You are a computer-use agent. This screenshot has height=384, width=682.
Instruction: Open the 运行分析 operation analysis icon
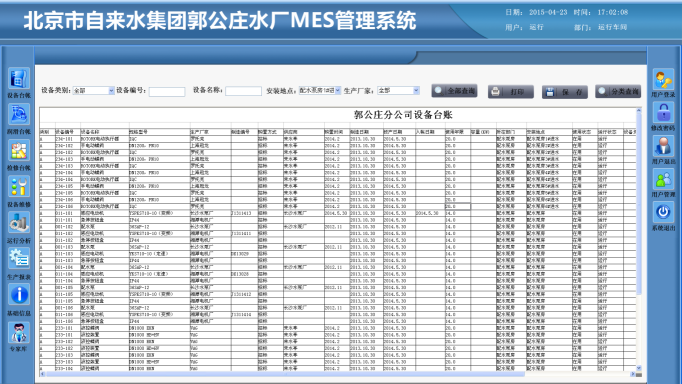click(x=19, y=224)
